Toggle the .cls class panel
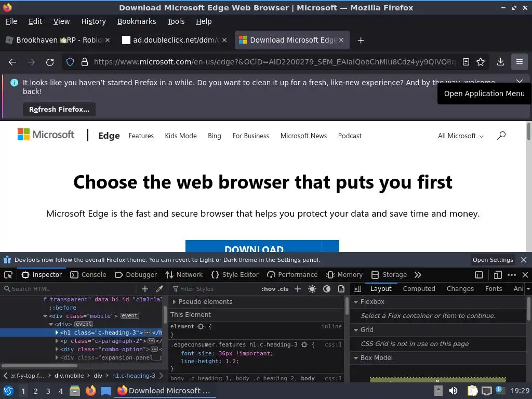 pos(283,289)
